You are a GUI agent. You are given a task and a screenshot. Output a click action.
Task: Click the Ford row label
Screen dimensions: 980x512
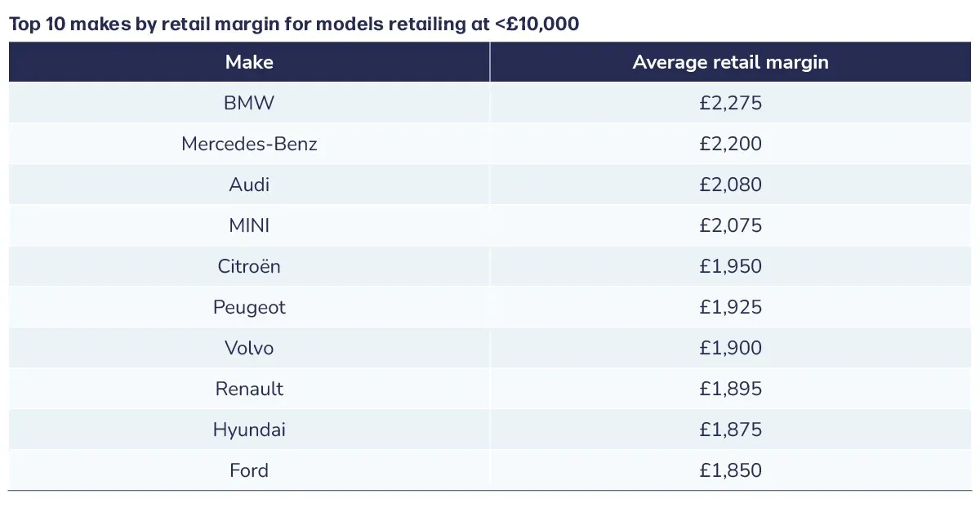click(249, 470)
